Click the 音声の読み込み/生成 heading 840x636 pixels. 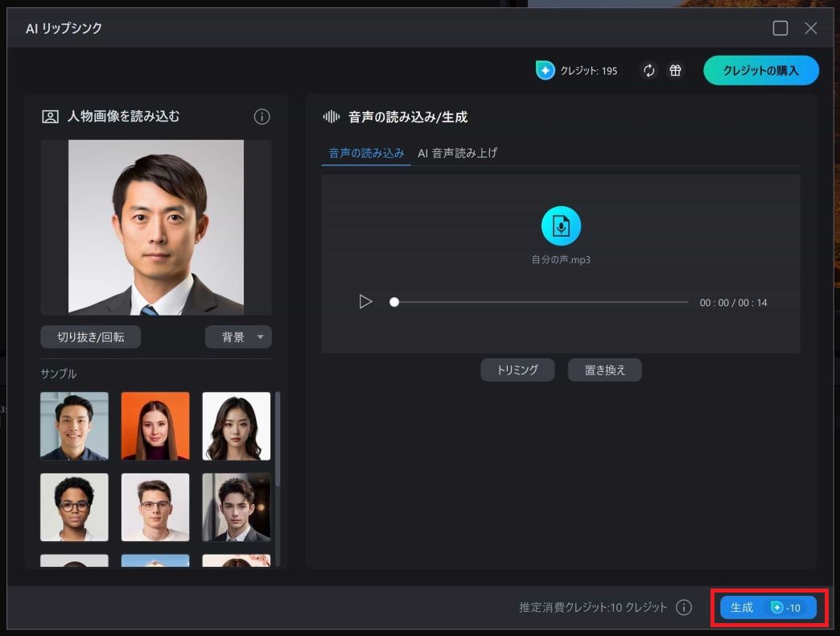[x=408, y=117]
